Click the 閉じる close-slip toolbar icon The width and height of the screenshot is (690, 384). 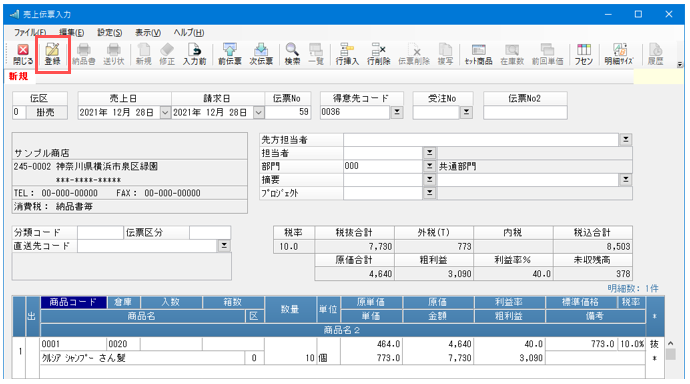tap(22, 55)
